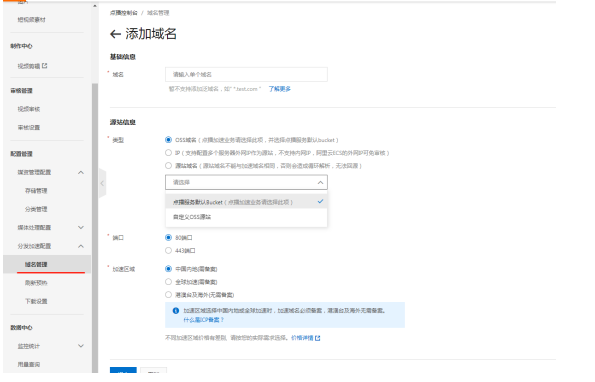This screenshot has width=595, height=382.
Task: Pick 自定义OSS源站 from the dropdown list
Action: [x=246, y=217]
